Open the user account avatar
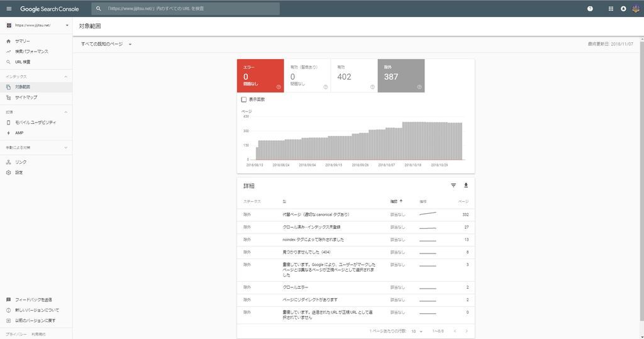This screenshot has height=339, width=644. (636, 9)
